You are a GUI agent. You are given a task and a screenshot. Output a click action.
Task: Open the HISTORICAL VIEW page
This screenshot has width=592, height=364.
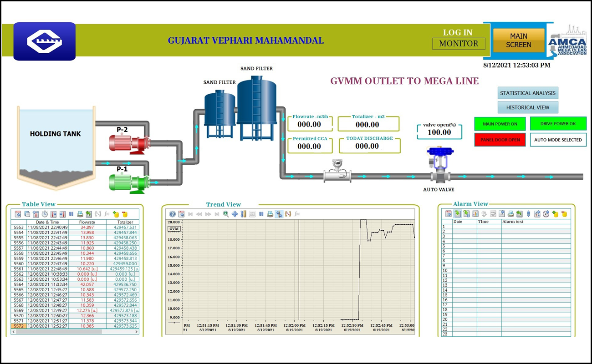click(528, 107)
